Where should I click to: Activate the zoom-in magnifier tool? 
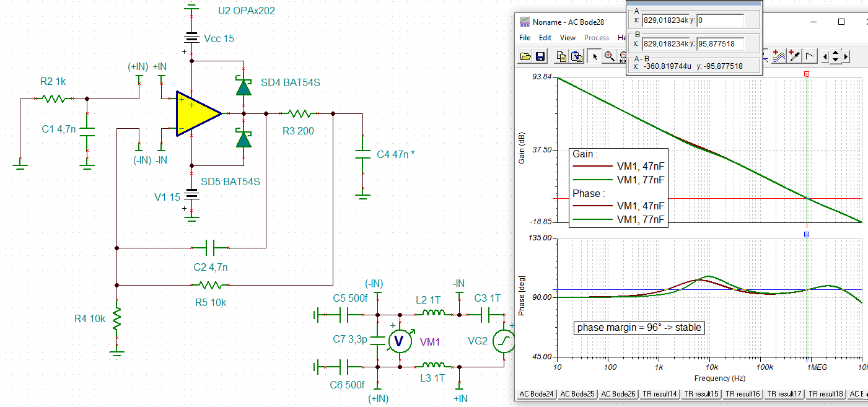(610, 56)
